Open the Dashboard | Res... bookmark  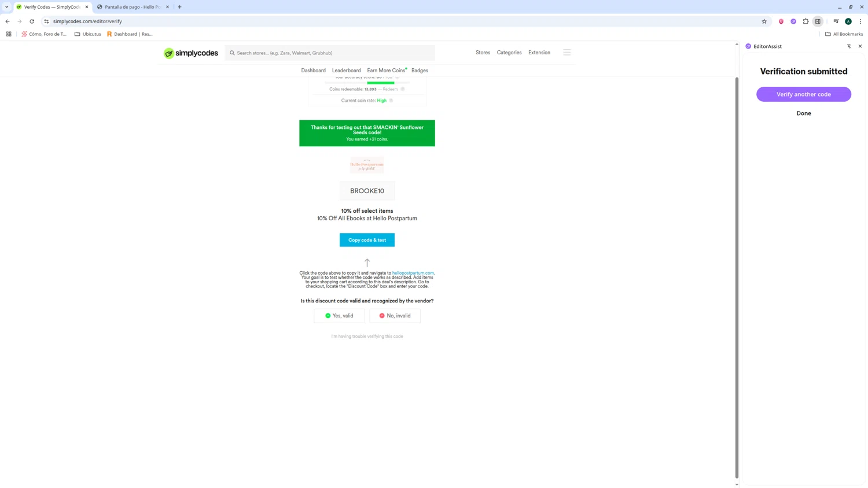tap(130, 34)
